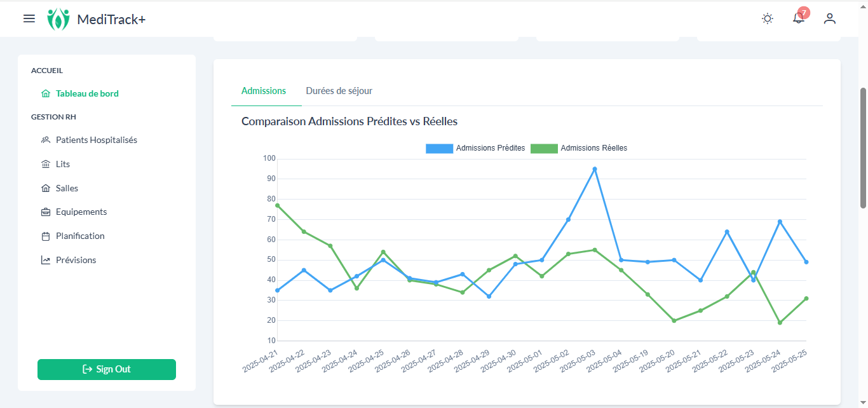Click the Admissions Réelles legend label

coord(594,148)
